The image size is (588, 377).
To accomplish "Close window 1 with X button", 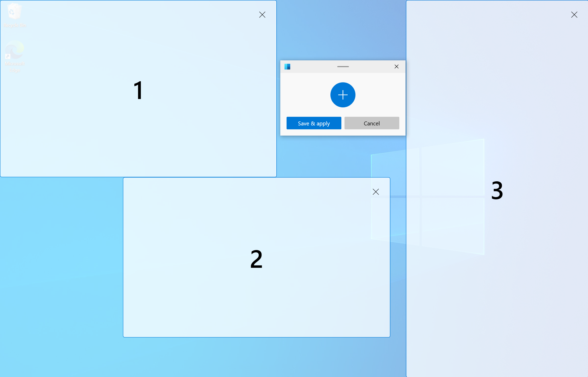I will point(263,14).
